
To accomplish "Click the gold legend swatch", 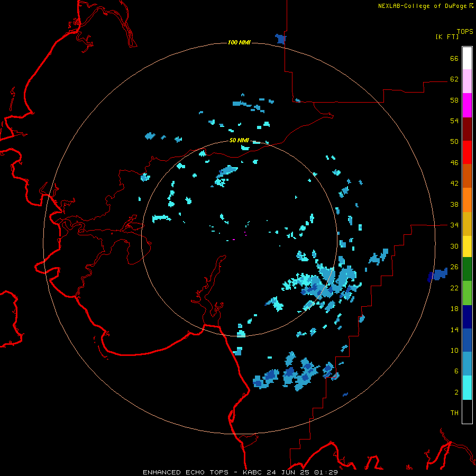I will coord(467,224).
